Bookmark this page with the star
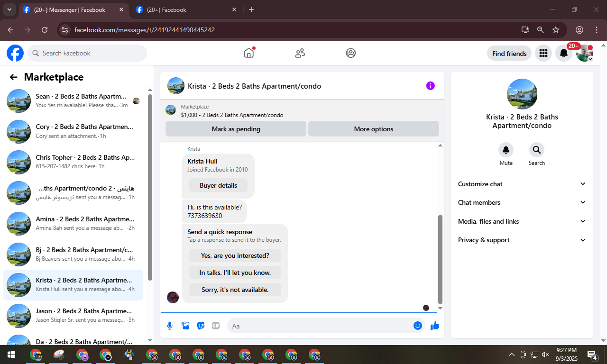Image resolution: width=607 pixels, height=364 pixels. tap(556, 30)
